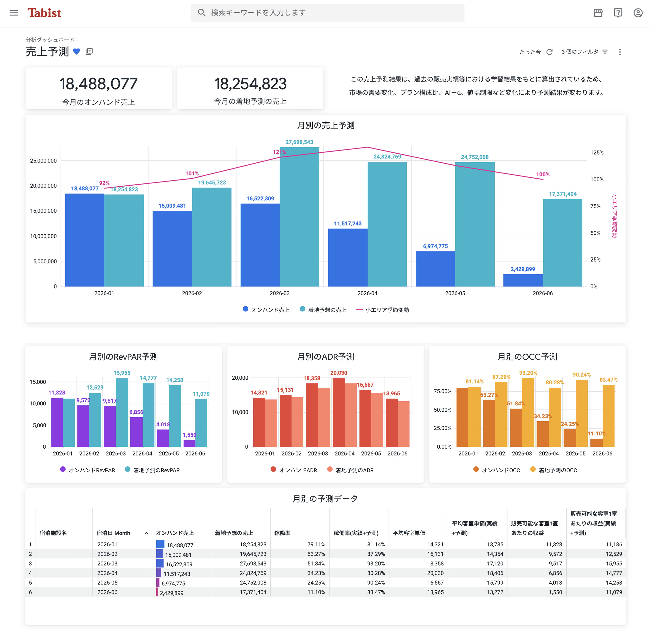Open the hamburger main menu
The height and width of the screenshot is (644, 651).
pos(14,13)
